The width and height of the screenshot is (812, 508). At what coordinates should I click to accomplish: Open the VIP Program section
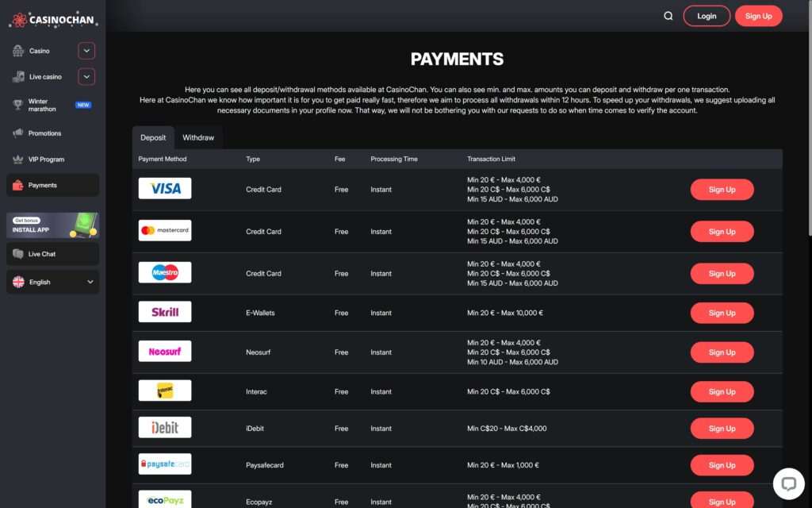point(44,159)
